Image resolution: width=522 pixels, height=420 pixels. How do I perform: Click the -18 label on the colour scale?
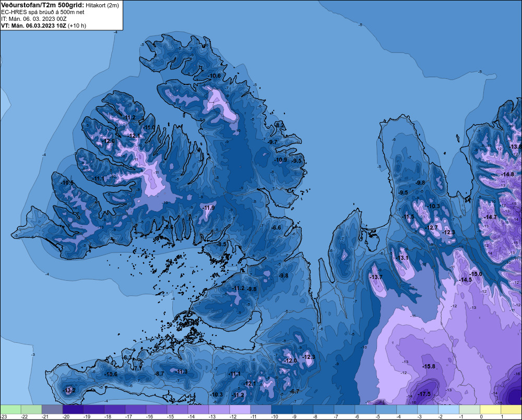point(108,417)
